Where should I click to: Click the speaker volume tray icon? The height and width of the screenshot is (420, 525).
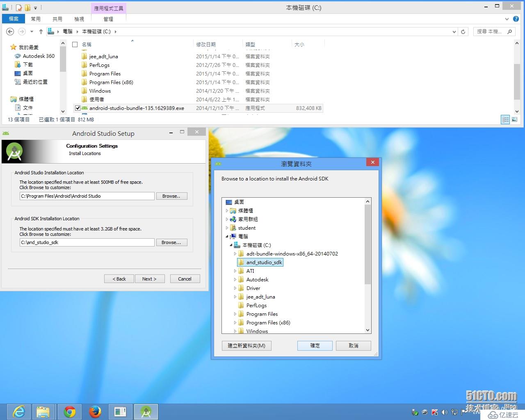pos(444,412)
